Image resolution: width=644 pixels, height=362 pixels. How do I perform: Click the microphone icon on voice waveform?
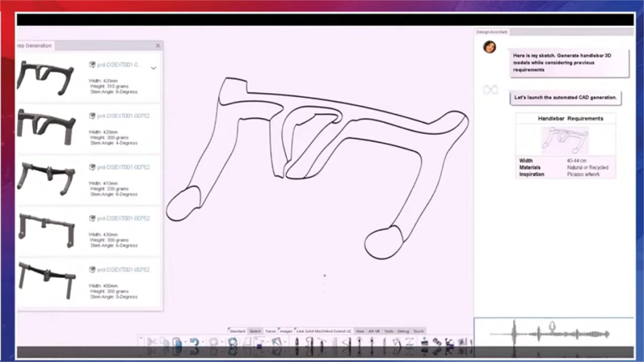point(552,326)
